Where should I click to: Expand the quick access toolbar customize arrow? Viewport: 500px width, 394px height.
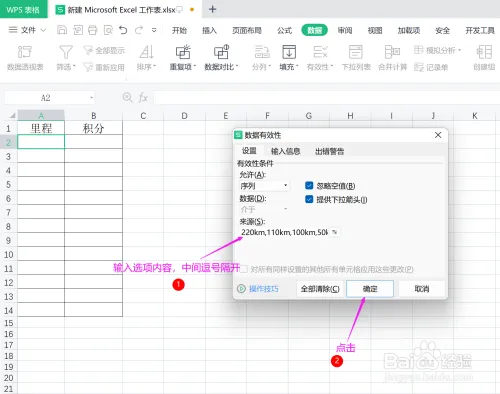154,30
